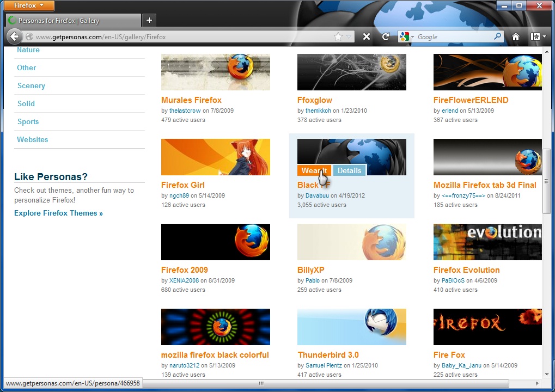Open author PaBlOcS's profile link
This screenshot has height=392, width=555.
click(453, 280)
